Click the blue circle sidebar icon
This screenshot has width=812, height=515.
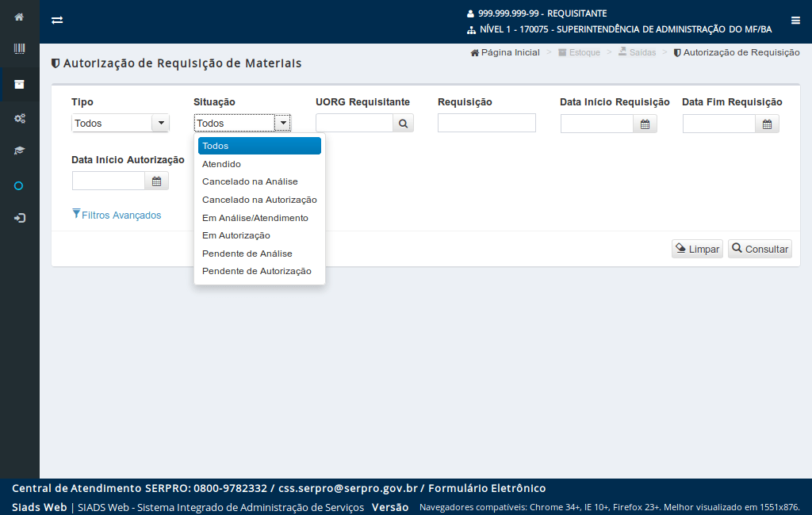coord(19,186)
